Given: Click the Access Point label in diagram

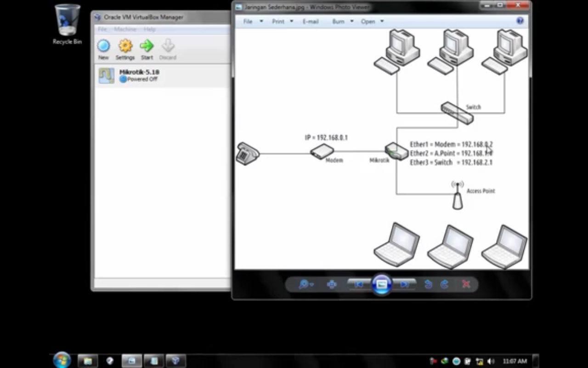Looking at the screenshot, I should tap(481, 191).
